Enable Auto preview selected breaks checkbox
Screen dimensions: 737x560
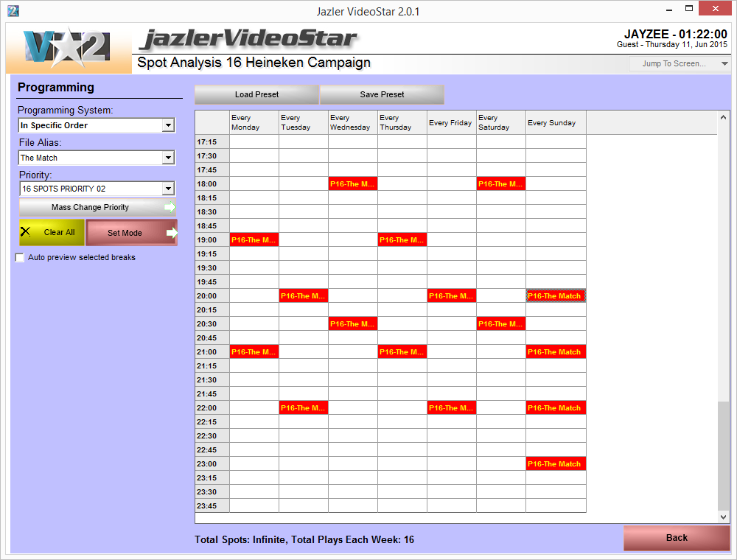click(x=20, y=258)
